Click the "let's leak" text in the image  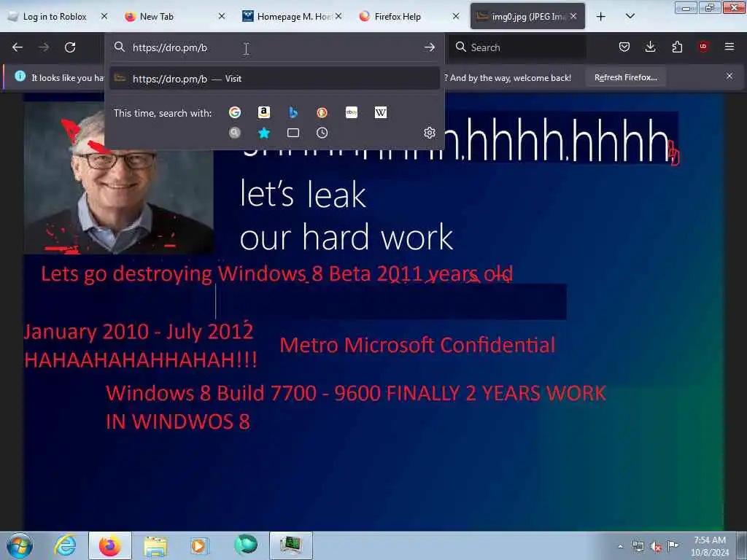303,194
